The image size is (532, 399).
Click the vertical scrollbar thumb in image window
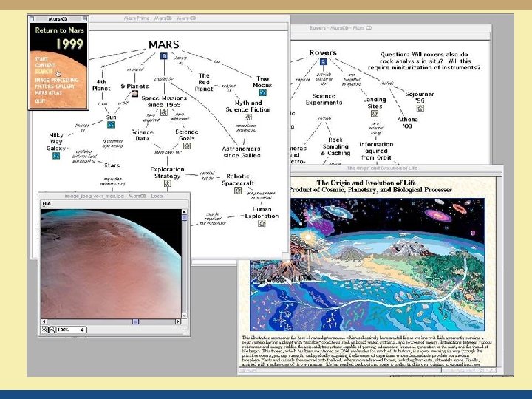184,218
